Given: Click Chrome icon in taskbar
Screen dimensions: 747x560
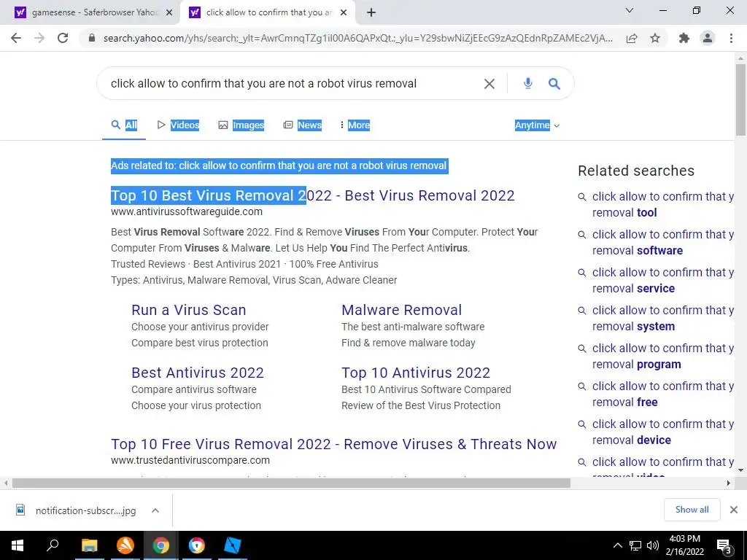Looking at the screenshot, I should pyautogui.click(x=161, y=545).
